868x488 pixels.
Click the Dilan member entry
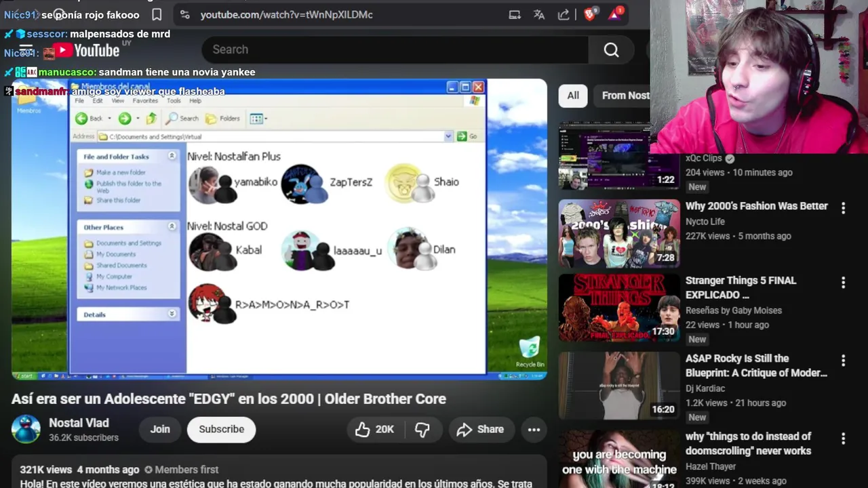pyautogui.click(x=422, y=249)
